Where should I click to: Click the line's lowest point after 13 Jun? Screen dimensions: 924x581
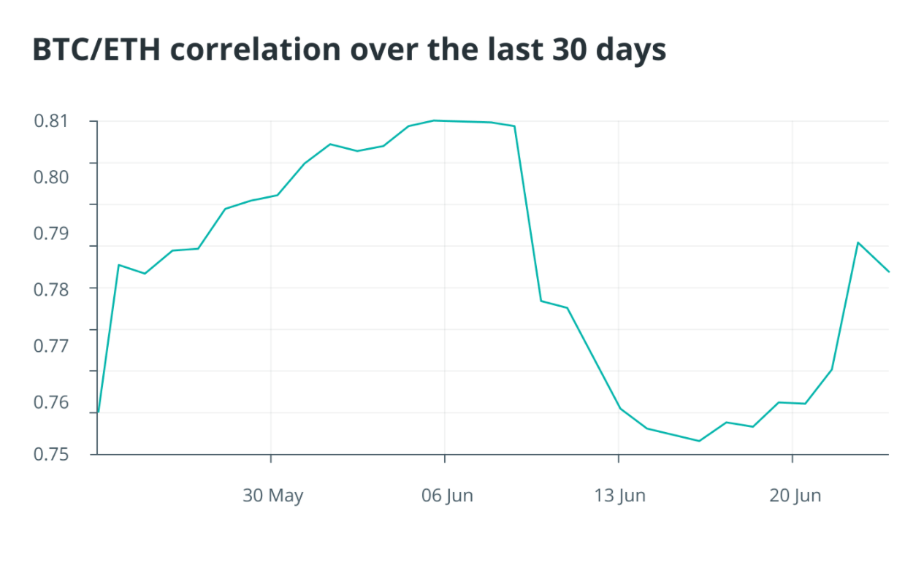[x=699, y=441]
